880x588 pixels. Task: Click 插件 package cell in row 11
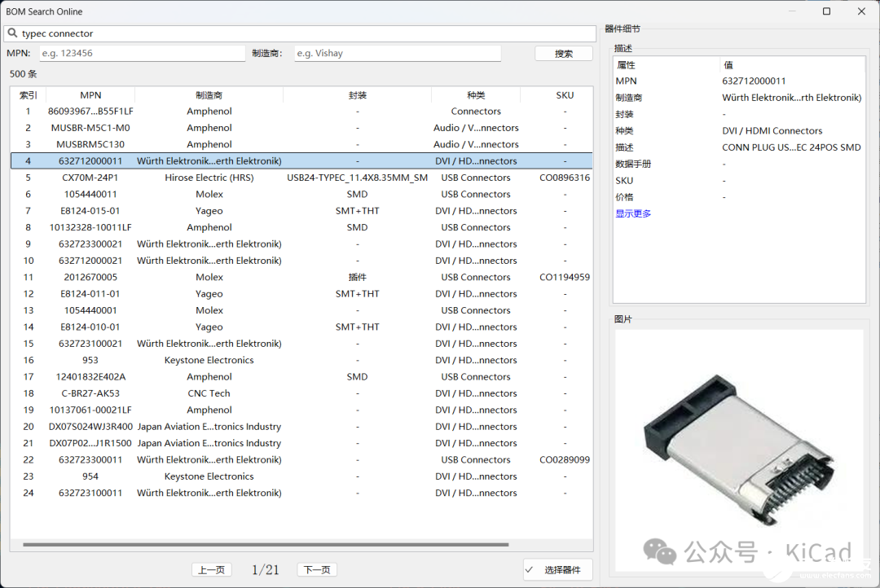(357, 277)
